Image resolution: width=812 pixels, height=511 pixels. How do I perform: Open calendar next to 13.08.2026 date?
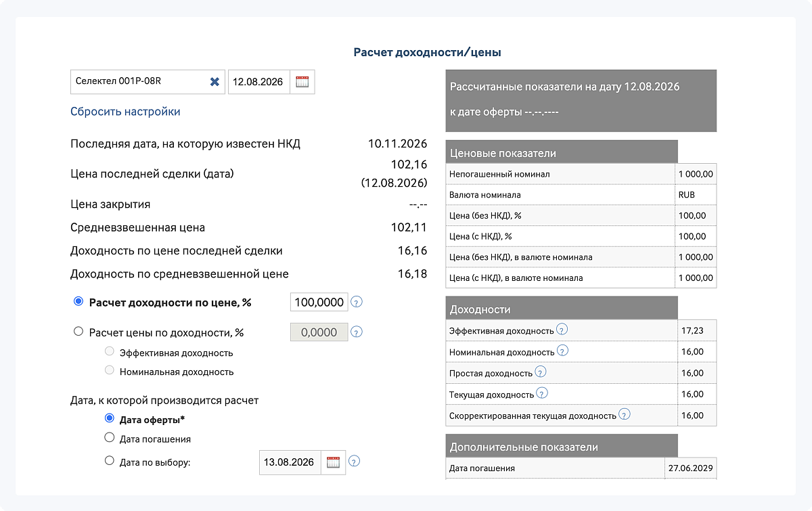pos(333,462)
